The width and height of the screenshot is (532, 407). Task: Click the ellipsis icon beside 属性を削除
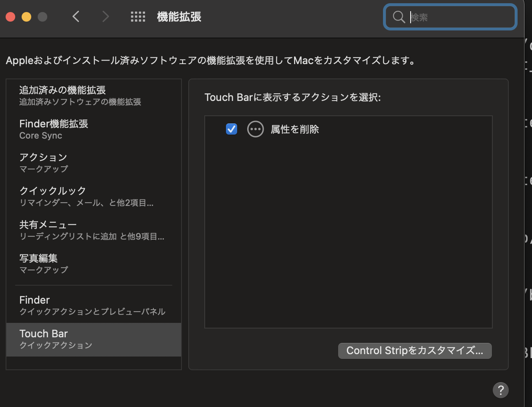pos(255,129)
